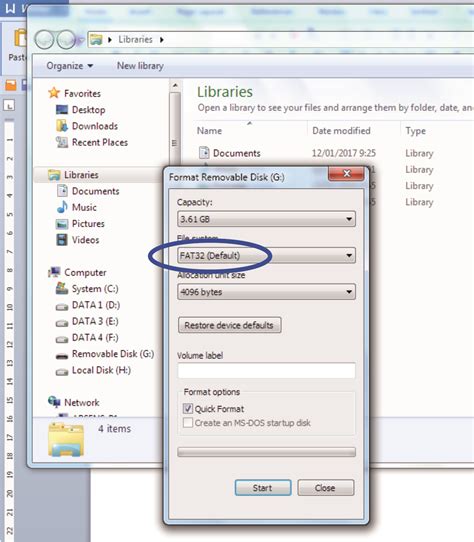Click Libraries in the address bar

[135, 40]
